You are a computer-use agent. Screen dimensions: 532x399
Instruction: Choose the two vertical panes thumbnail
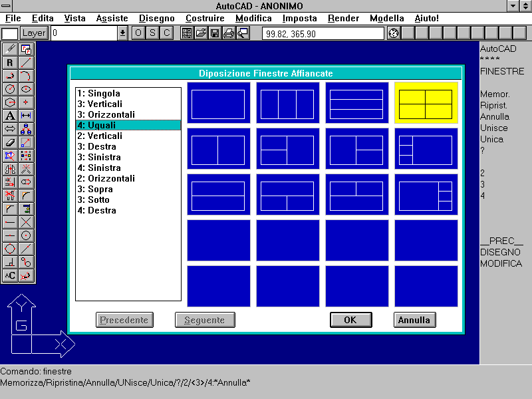point(219,148)
